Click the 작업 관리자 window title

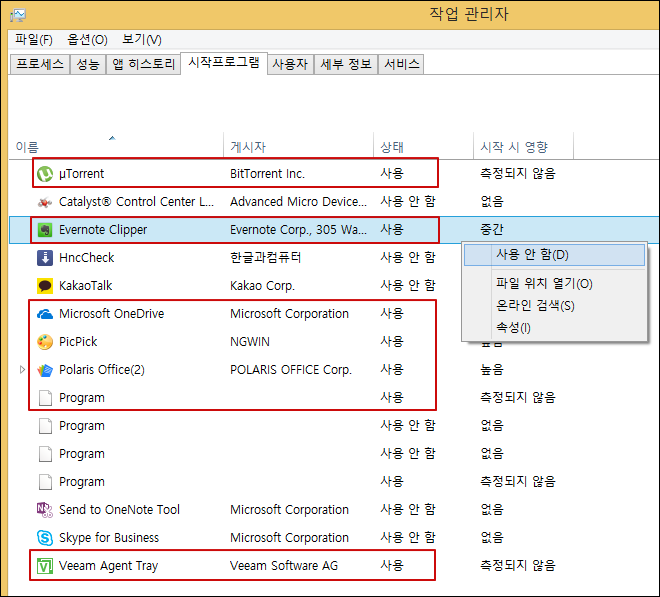point(469,14)
